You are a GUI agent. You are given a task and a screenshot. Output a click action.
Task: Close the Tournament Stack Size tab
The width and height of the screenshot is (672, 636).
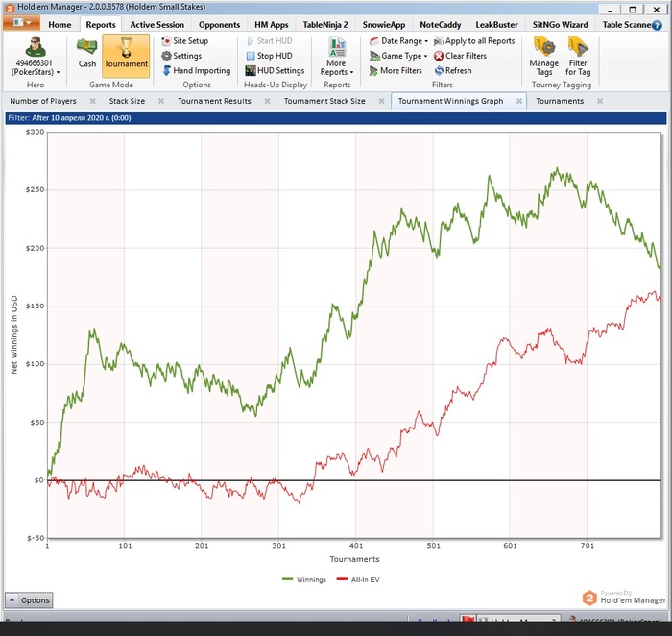pos(381,101)
